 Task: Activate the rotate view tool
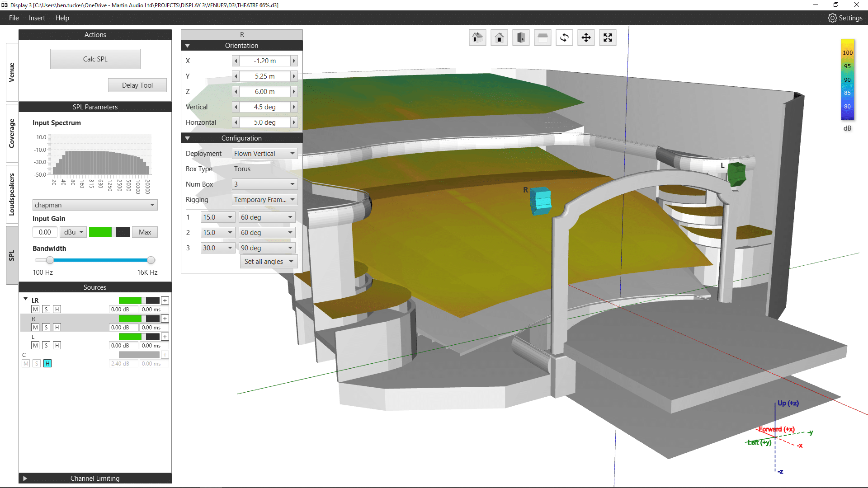coord(564,38)
